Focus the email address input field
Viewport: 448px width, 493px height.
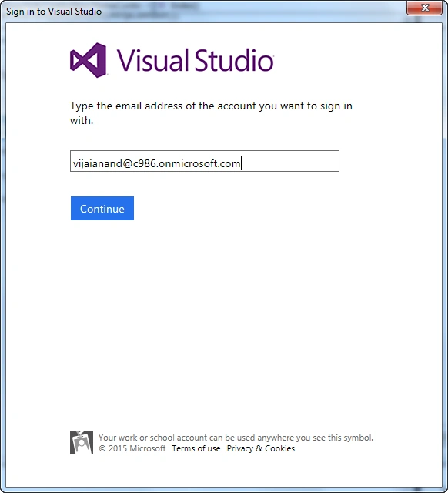(x=205, y=161)
